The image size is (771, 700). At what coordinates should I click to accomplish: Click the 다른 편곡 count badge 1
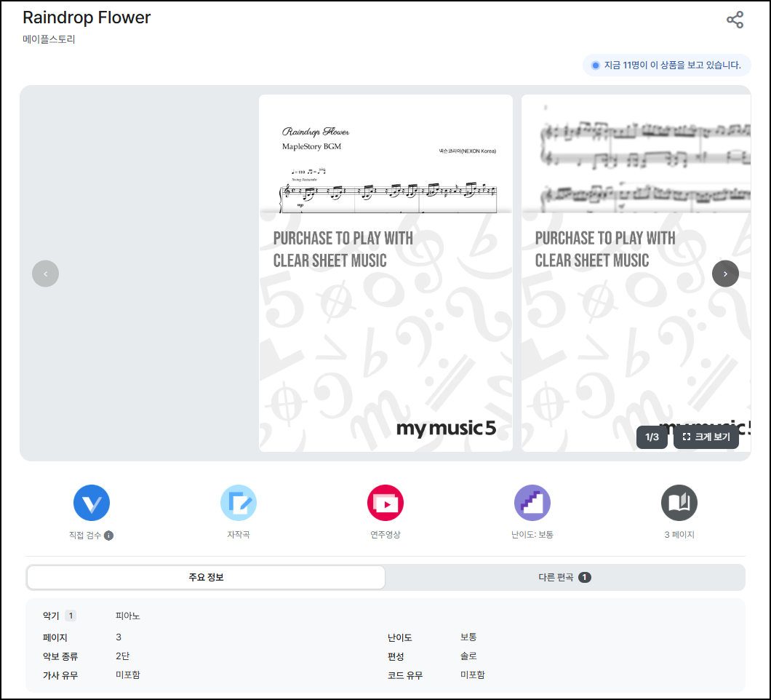584,577
